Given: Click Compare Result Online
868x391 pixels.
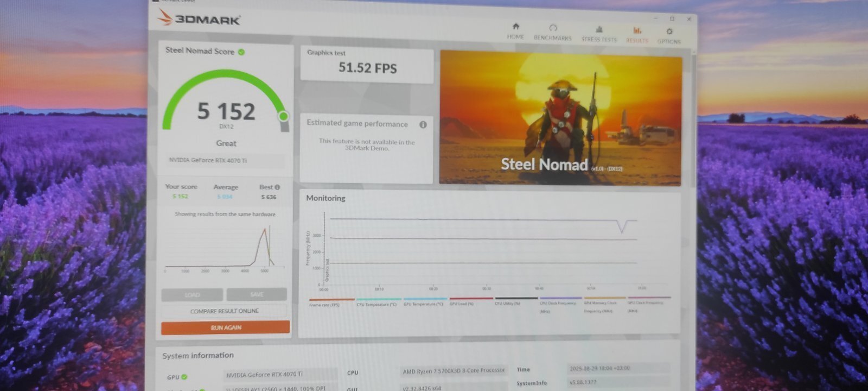Looking at the screenshot, I should tap(224, 311).
